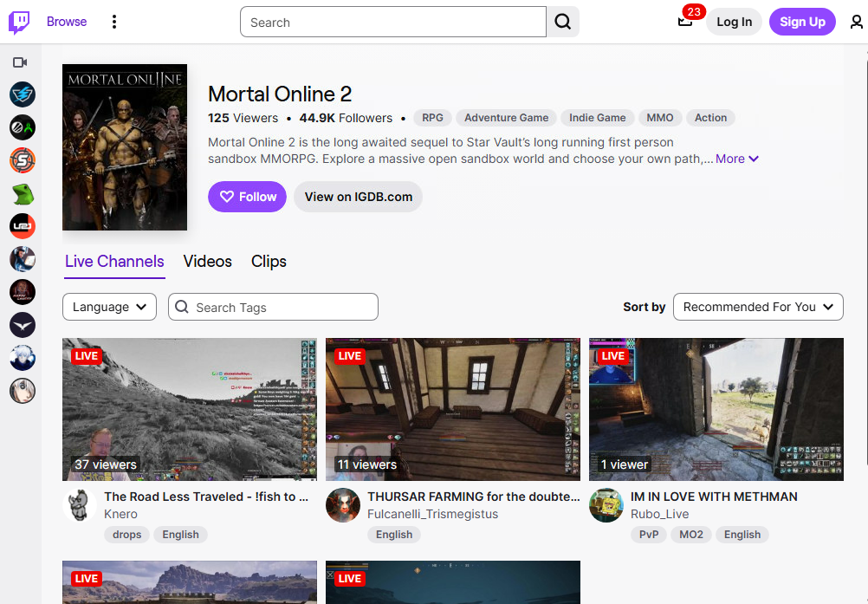The width and height of the screenshot is (868, 604).
Task: Open the THURSAR FARMING stream thumbnail
Action: (x=453, y=409)
